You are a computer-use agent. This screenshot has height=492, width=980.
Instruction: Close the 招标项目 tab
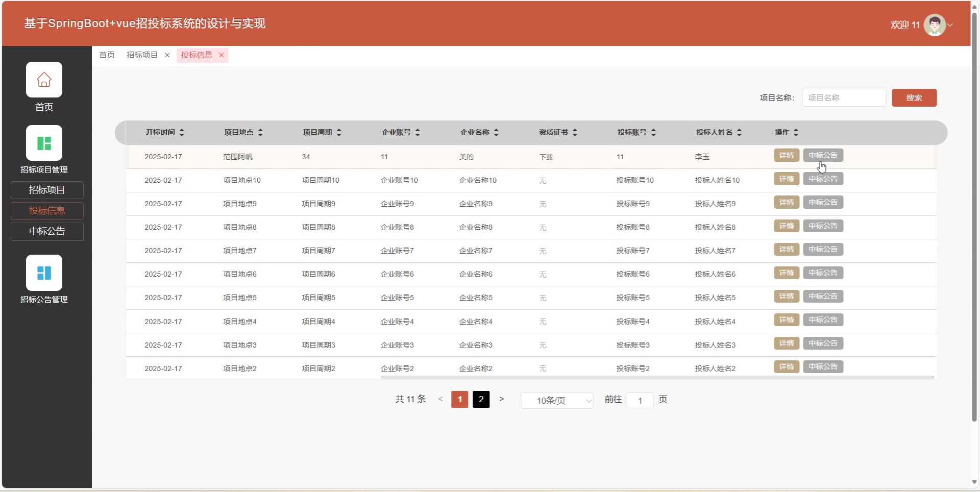[x=167, y=55]
